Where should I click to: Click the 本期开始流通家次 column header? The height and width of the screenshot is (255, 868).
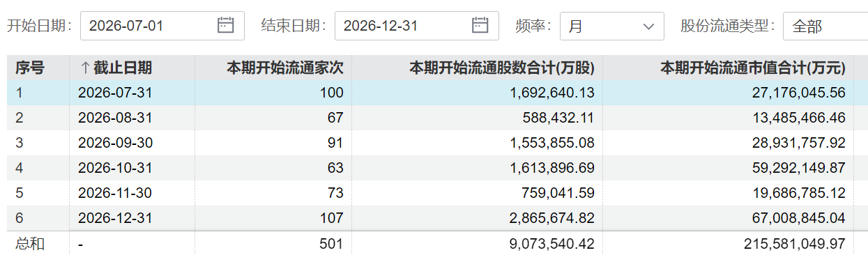(x=286, y=68)
